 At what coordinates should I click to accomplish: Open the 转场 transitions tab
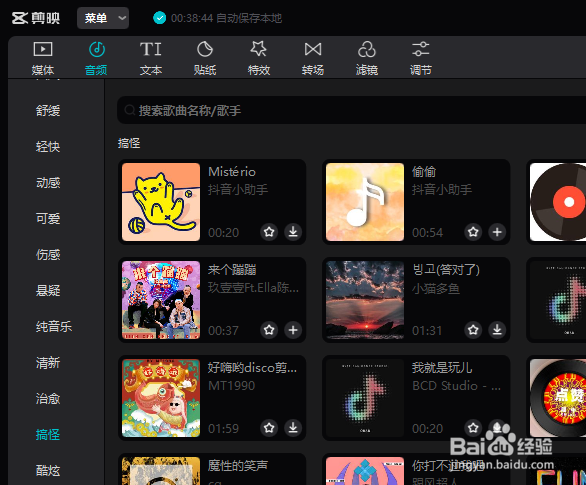(313, 58)
